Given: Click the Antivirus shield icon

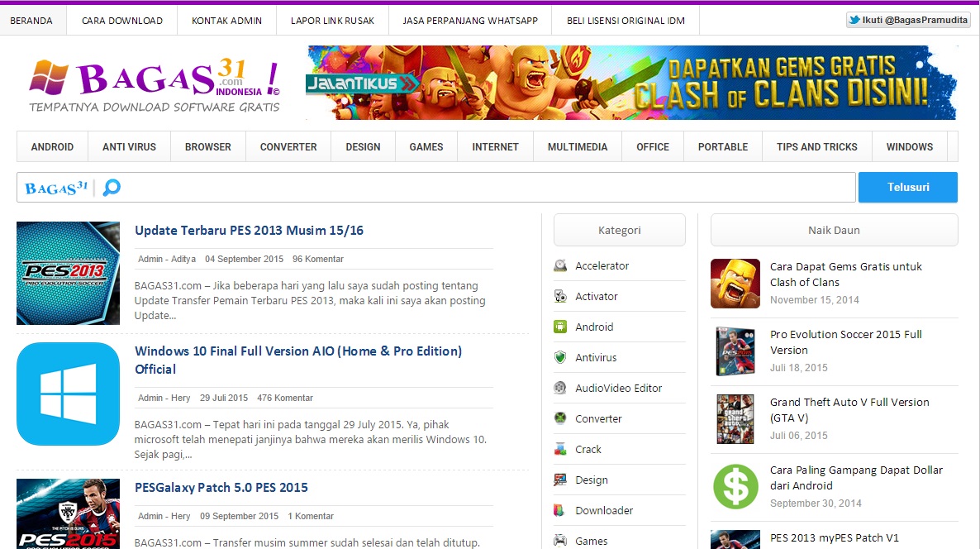Looking at the screenshot, I should coord(560,358).
